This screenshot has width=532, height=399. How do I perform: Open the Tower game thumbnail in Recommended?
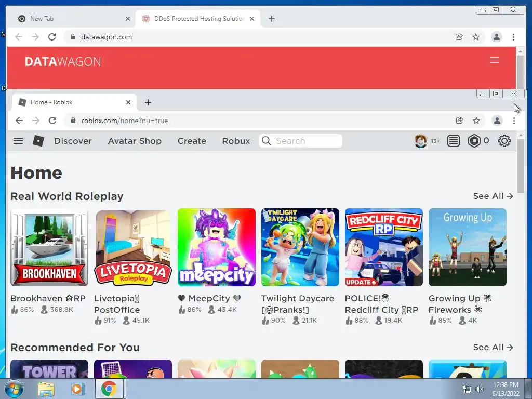(49, 369)
